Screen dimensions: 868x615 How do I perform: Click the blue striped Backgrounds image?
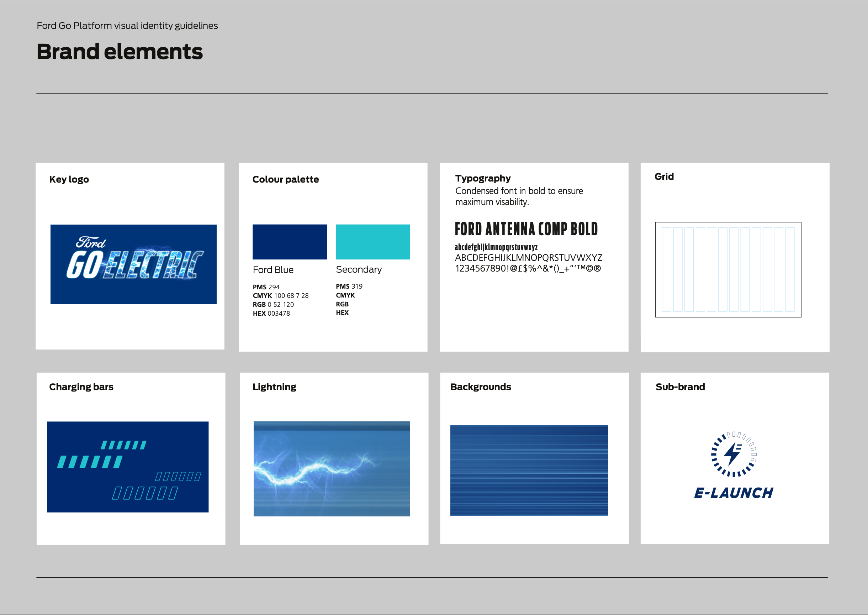(x=529, y=471)
